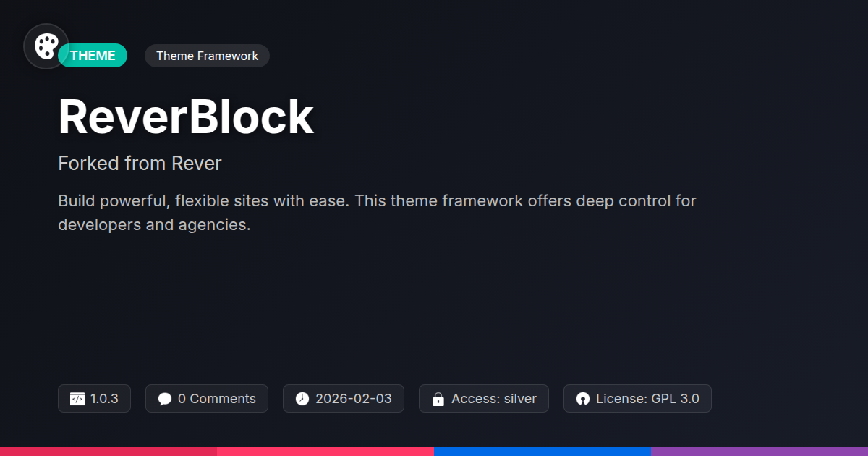Click the pink bottom color stripe
Image resolution: width=868 pixels, height=456 pixels.
click(x=325, y=451)
